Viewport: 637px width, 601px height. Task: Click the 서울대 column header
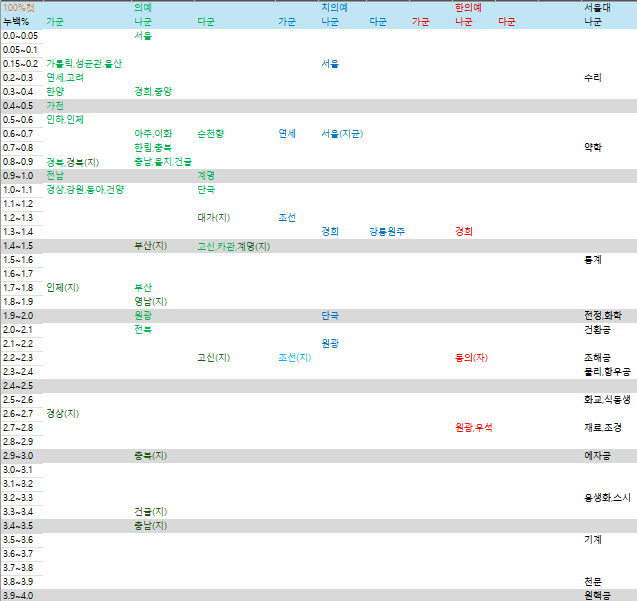(597, 7)
